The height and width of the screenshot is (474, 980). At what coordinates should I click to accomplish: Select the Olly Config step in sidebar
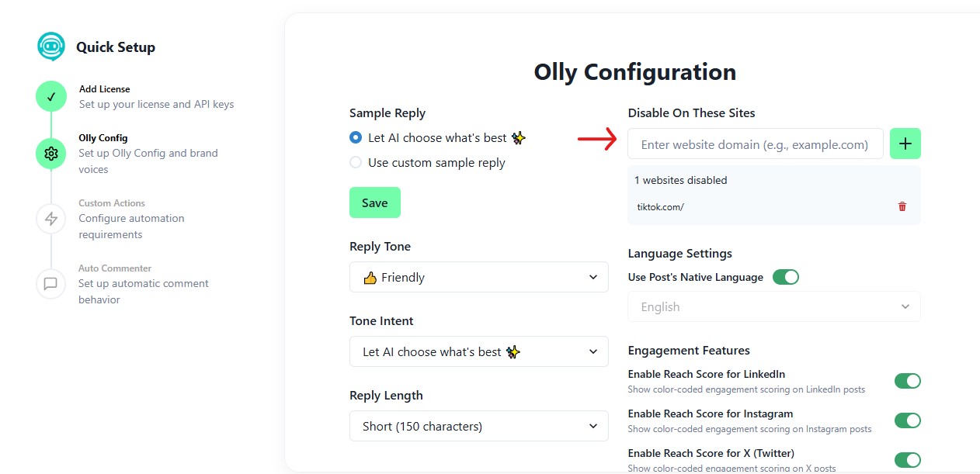tap(103, 137)
